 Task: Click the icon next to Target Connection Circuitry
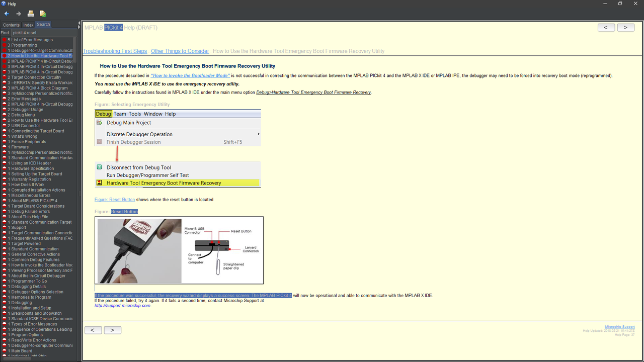pyautogui.click(x=4, y=77)
